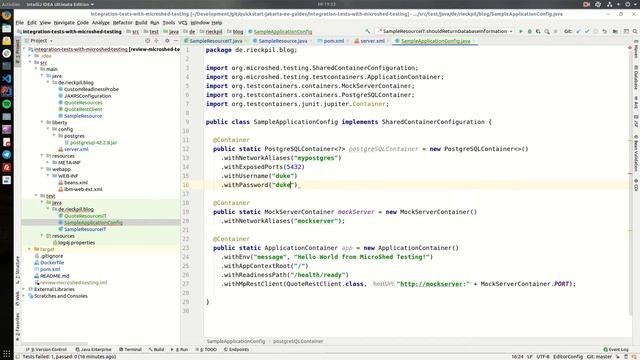Image resolution: width=640 pixels, height=360 pixels.
Task: Run the selected test configuration
Action: point(521,31)
